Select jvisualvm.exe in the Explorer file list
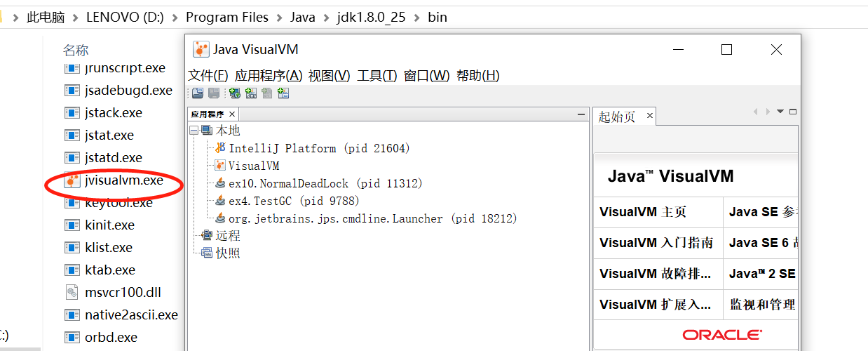Image resolution: width=868 pixels, height=351 pixels. [114, 180]
